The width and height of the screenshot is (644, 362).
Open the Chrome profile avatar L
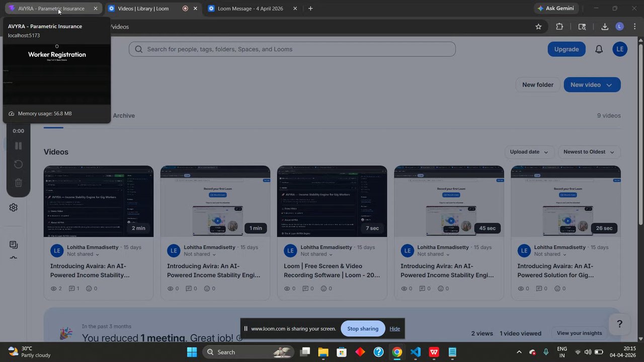point(619,27)
